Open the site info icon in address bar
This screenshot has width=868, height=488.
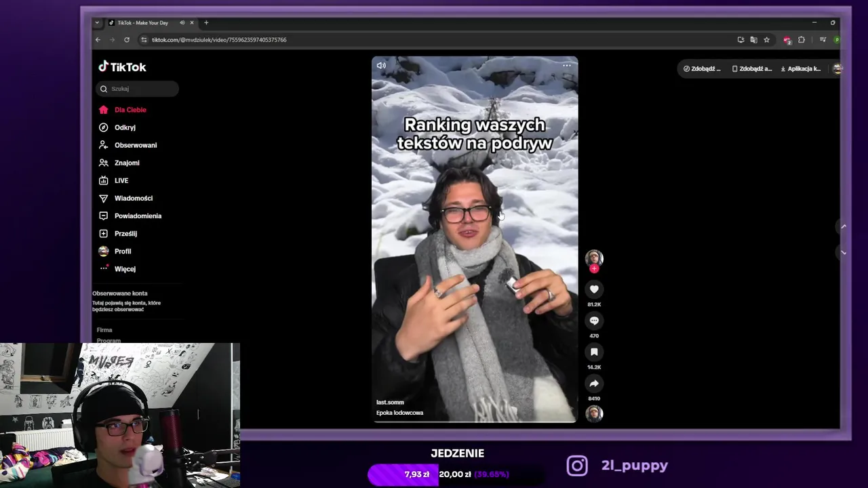tap(143, 40)
